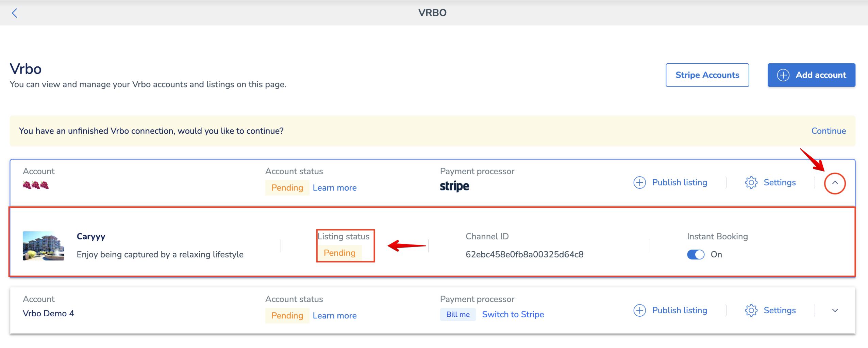The width and height of the screenshot is (868, 348).
Task: Open Settings for the grapes account
Action: click(x=770, y=183)
